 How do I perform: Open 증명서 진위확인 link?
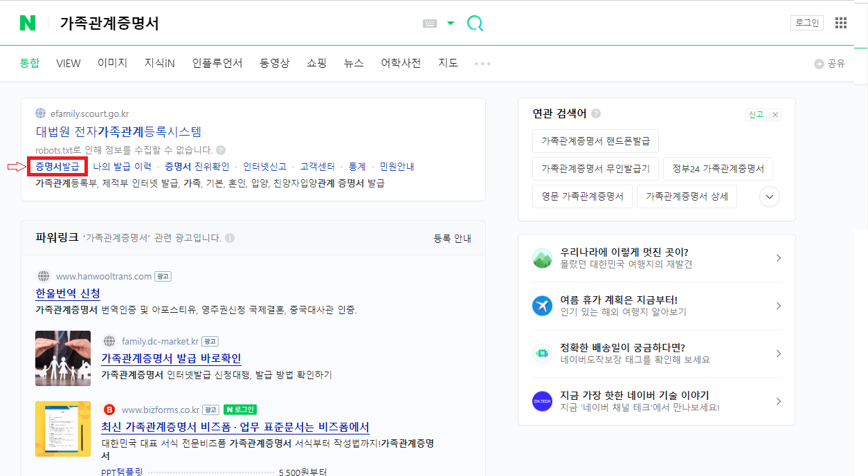click(197, 167)
